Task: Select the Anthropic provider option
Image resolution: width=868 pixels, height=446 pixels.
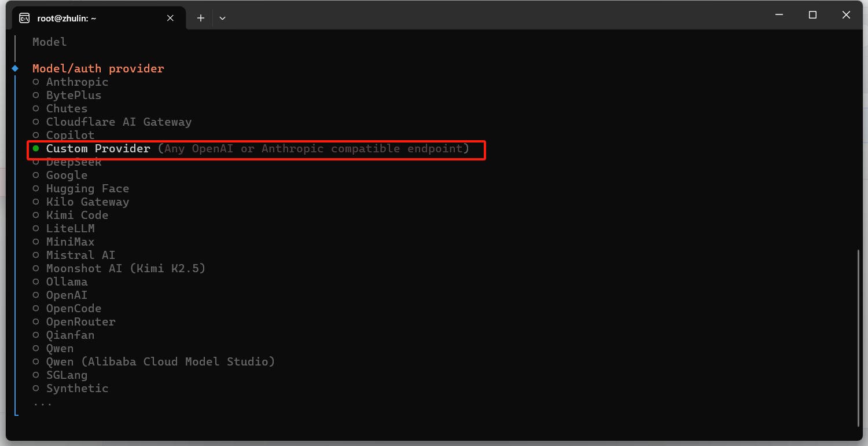Action: tap(71, 82)
